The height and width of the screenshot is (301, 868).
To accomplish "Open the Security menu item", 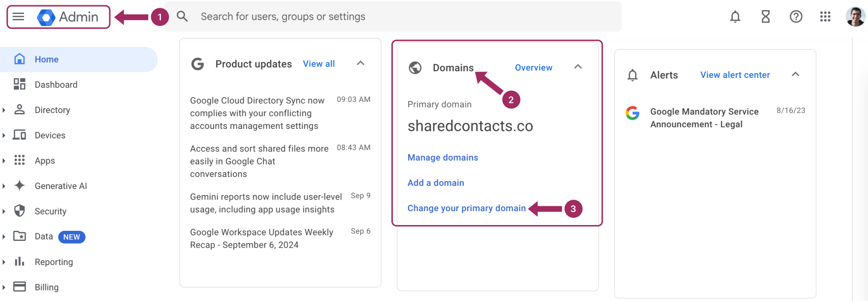I will 51,212.
